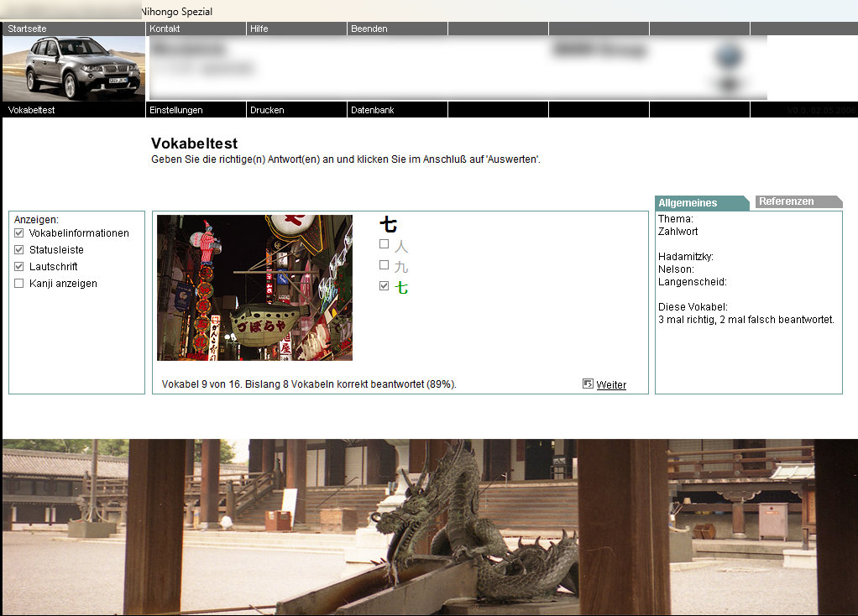Open the Hilfe menu

click(x=259, y=29)
